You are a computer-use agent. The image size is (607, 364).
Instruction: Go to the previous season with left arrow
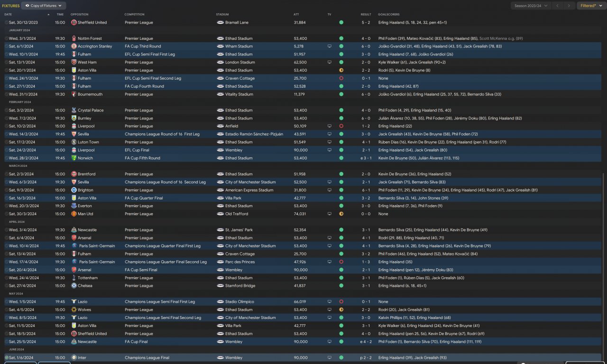(x=557, y=6)
